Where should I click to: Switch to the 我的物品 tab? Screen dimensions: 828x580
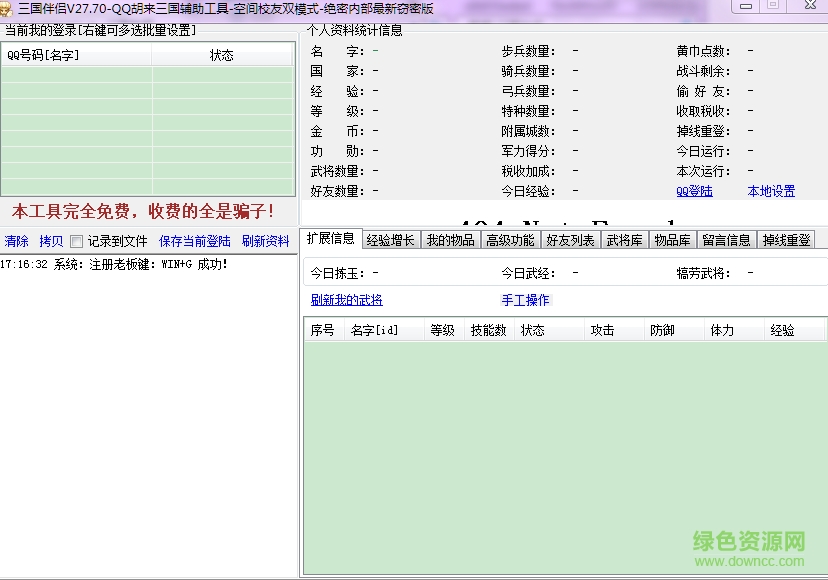[x=450, y=240]
